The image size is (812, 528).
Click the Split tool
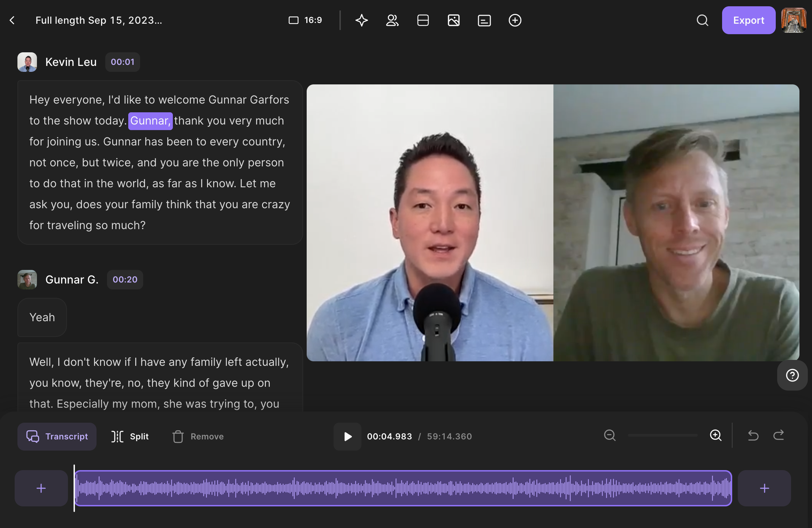(130, 436)
